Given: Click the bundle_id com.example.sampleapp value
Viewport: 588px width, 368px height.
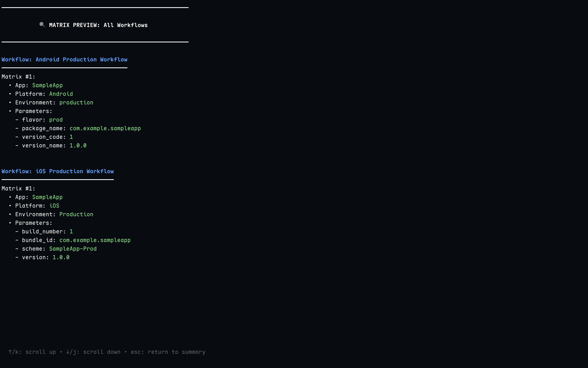Looking at the screenshot, I should [x=95, y=240].
